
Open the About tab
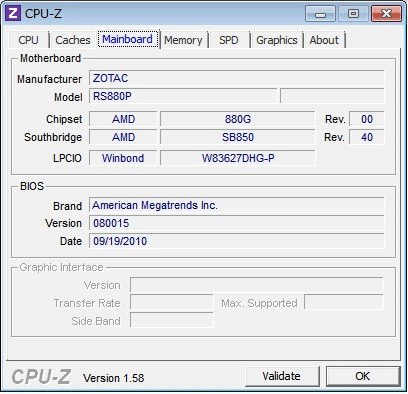pyautogui.click(x=324, y=40)
